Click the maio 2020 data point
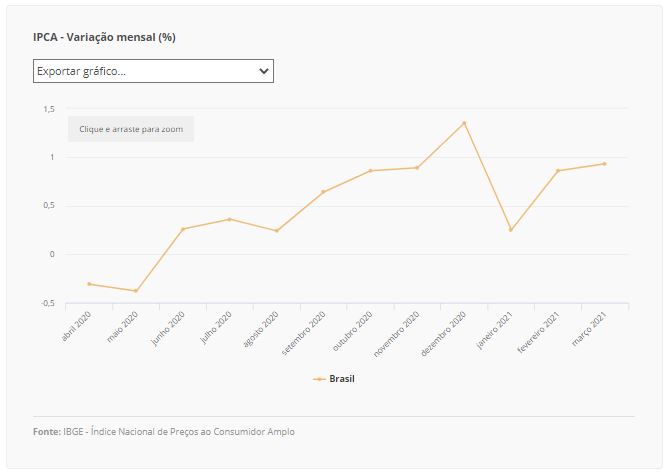This screenshot has height=476, width=670. pos(136,291)
